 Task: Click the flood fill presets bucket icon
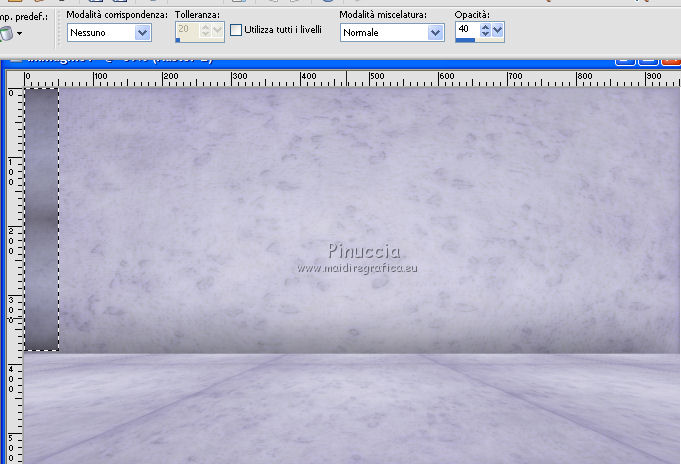6,33
